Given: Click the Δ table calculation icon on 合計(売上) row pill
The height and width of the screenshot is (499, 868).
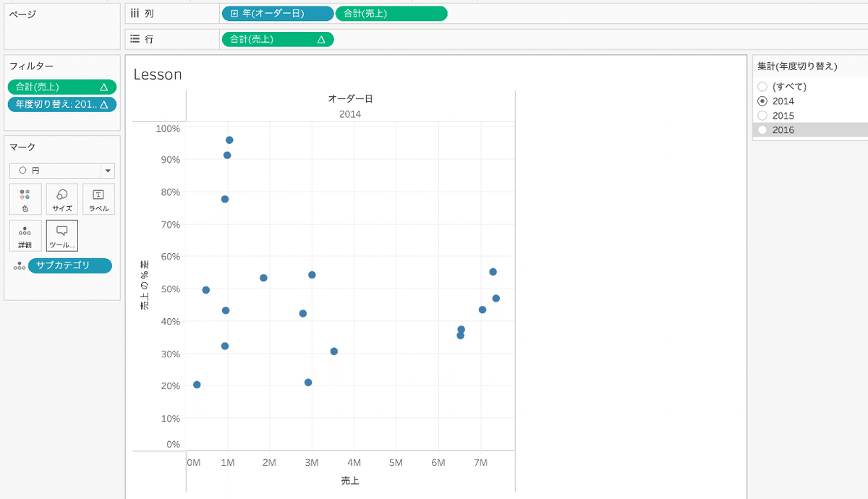Looking at the screenshot, I should [323, 39].
